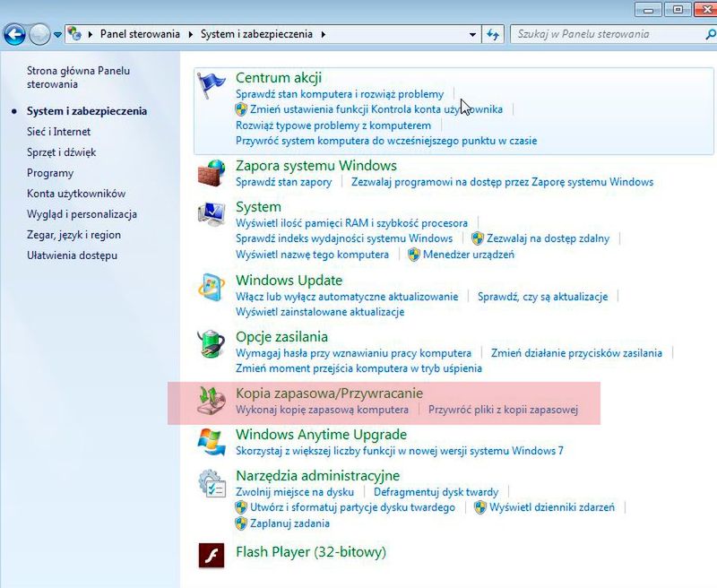Click Skorzystaj z większej liczby funkcji link

[400, 451]
